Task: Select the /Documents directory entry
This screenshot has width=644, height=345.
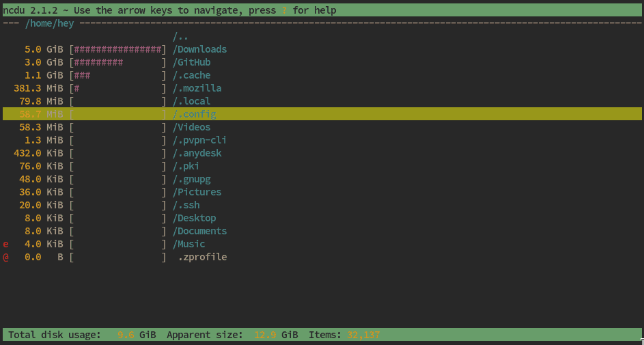Action: (x=199, y=231)
